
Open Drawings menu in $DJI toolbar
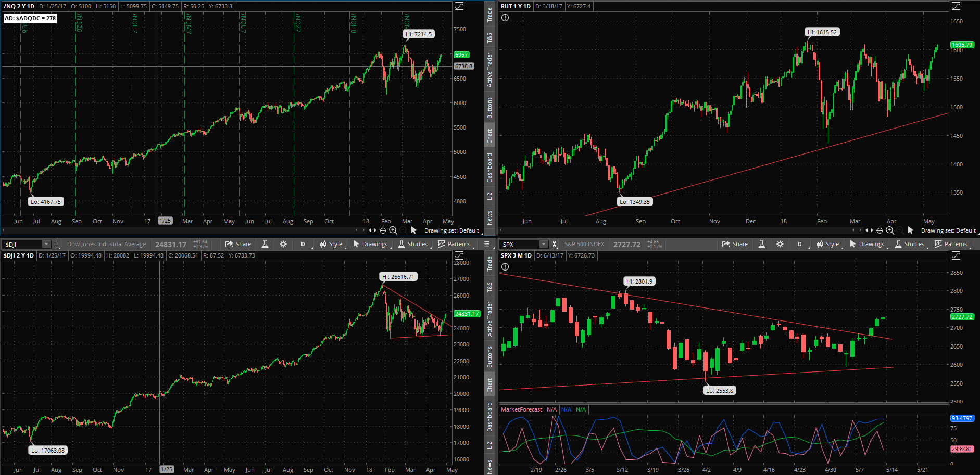[x=370, y=244]
